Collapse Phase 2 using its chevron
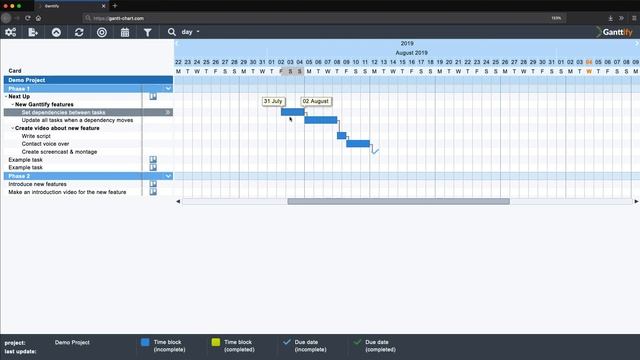The width and height of the screenshot is (640, 360). 168,176
